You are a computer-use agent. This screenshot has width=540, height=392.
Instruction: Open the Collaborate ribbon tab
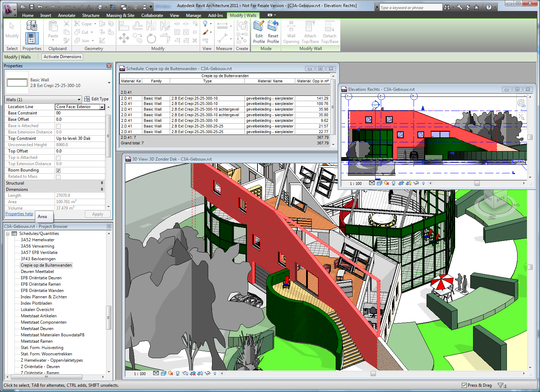pyautogui.click(x=152, y=15)
